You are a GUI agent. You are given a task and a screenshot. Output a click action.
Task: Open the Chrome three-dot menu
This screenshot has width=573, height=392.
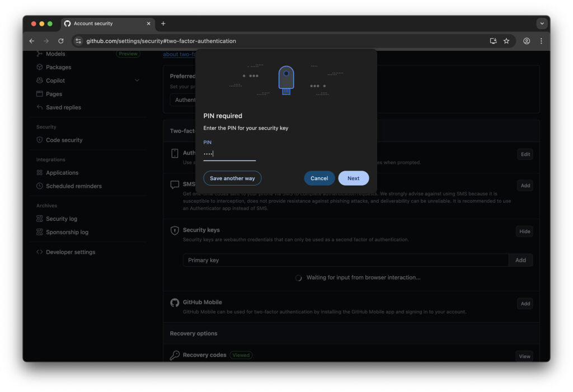coord(541,41)
